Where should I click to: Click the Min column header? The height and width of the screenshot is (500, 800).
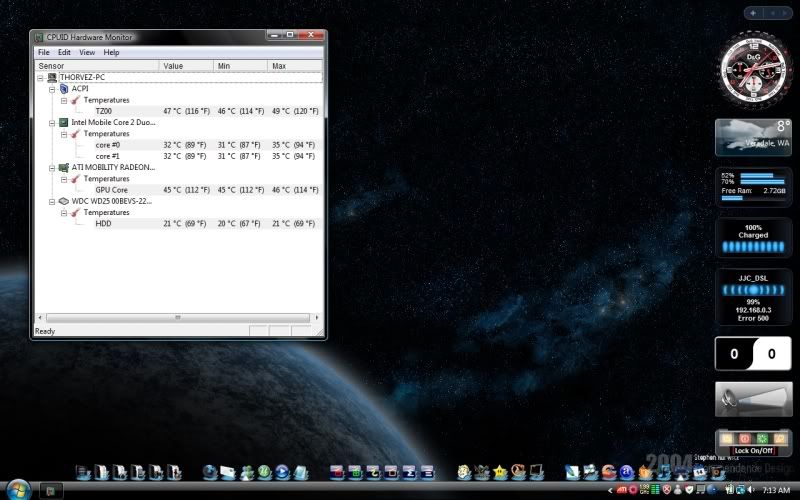240,66
